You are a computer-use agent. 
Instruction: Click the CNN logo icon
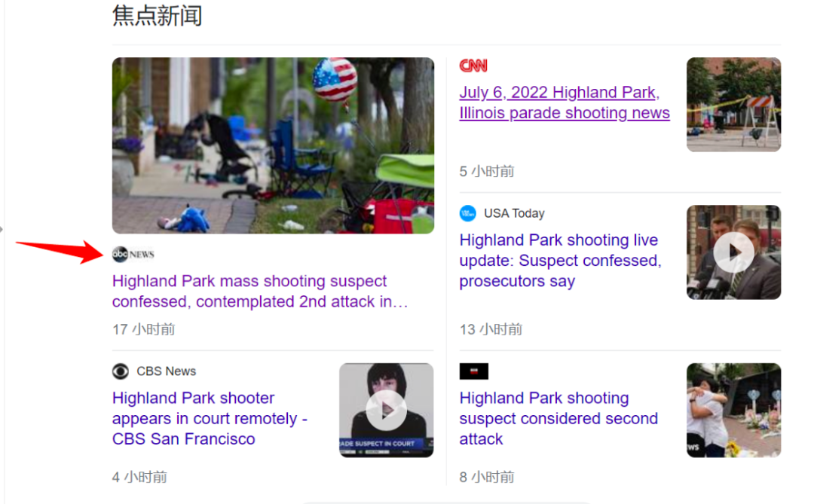[473, 66]
